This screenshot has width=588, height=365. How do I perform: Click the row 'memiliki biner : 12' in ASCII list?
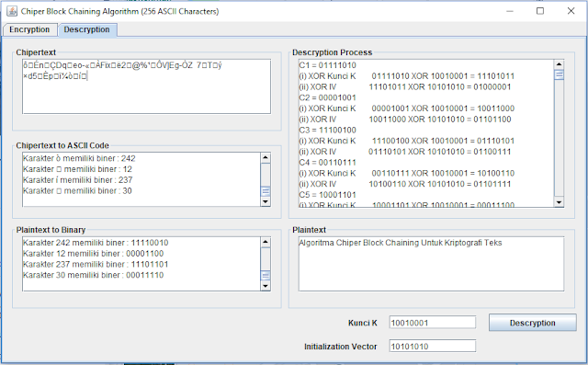[77, 169]
